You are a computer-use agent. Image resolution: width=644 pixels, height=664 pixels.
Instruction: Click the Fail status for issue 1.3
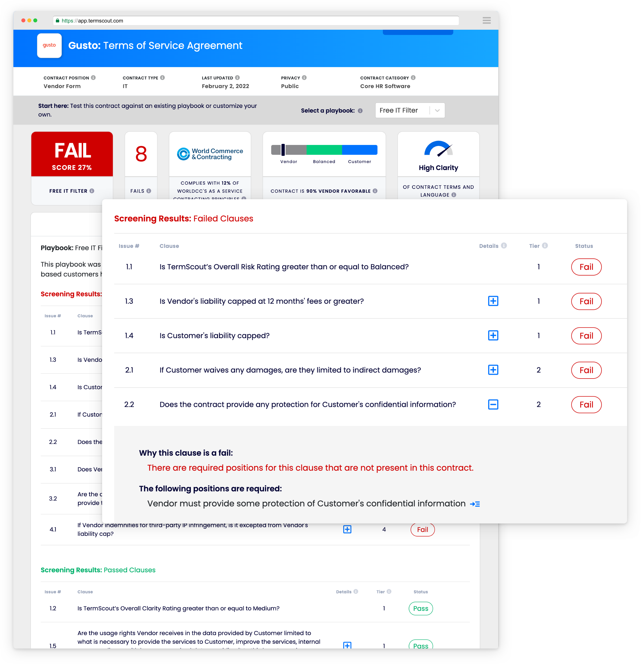coord(586,301)
